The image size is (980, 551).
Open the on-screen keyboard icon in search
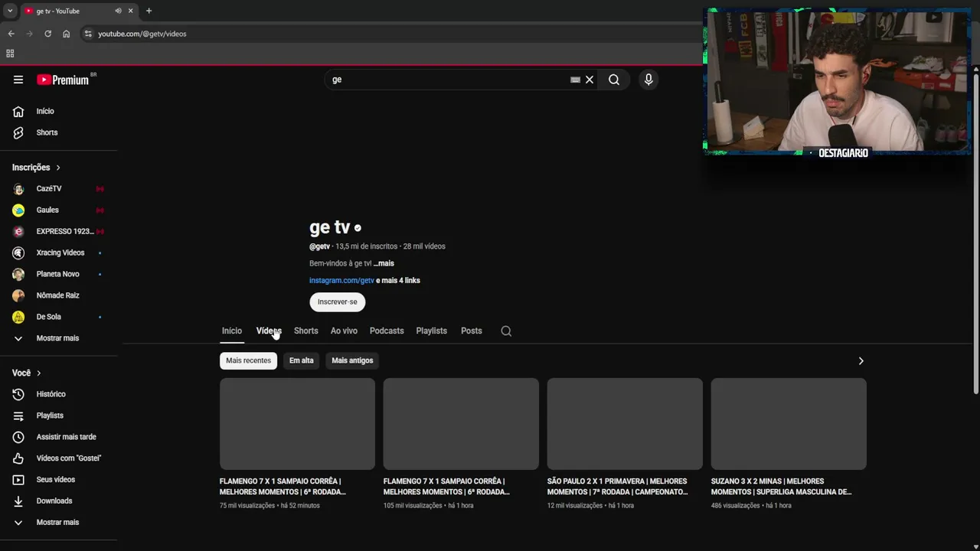(575, 80)
